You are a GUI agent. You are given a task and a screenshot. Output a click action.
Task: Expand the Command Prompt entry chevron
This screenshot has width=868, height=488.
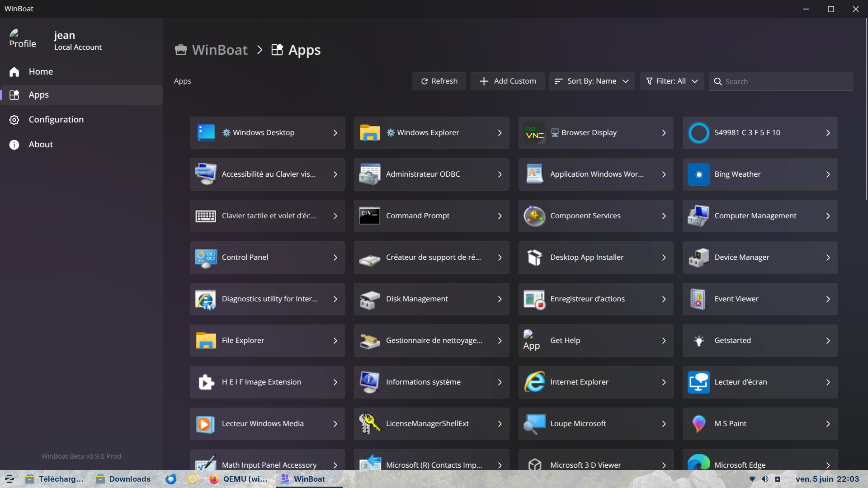[x=500, y=216]
